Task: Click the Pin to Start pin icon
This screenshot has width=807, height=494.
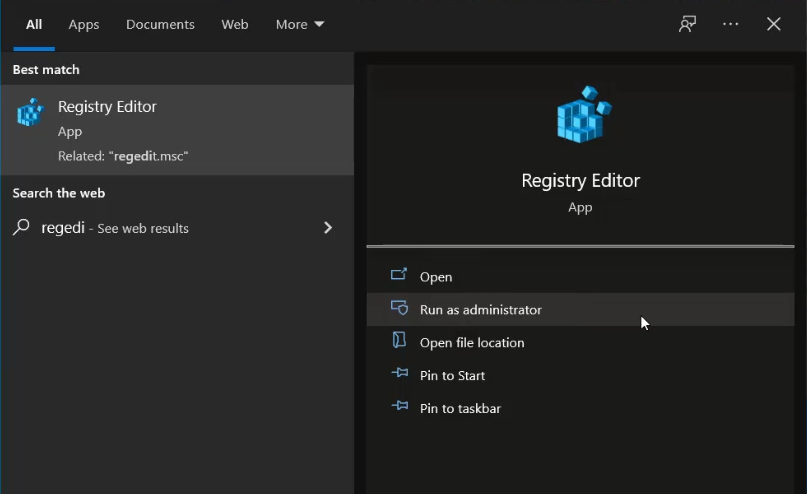Action: pyautogui.click(x=399, y=373)
